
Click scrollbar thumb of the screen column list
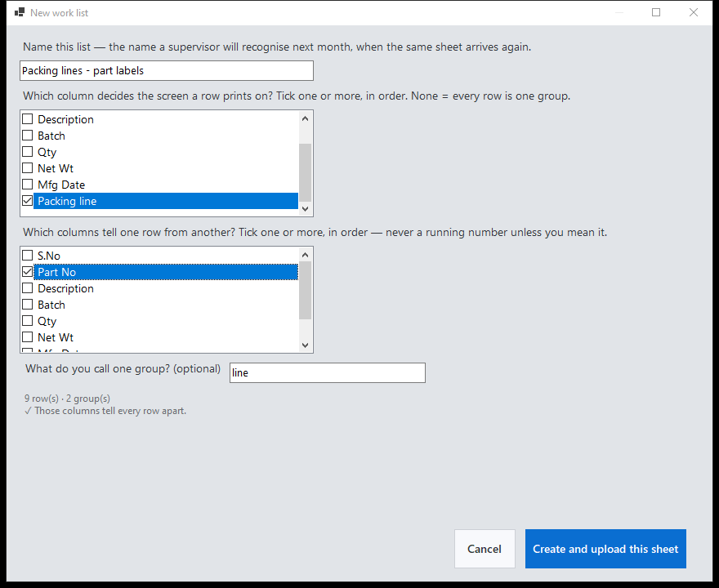(305, 173)
